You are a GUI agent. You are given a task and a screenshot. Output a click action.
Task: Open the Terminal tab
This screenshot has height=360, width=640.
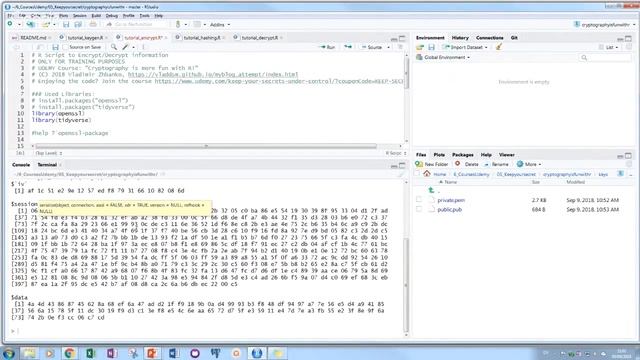coord(47,165)
